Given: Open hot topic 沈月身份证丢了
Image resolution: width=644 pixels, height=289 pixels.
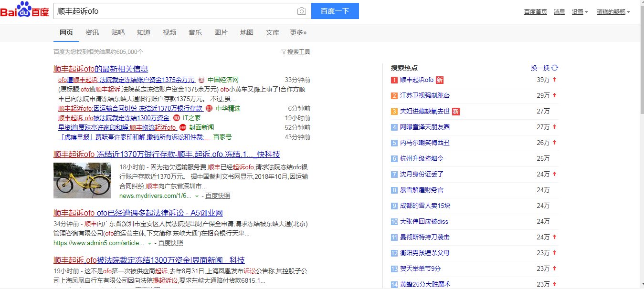Looking at the screenshot, I should [422, 175].
